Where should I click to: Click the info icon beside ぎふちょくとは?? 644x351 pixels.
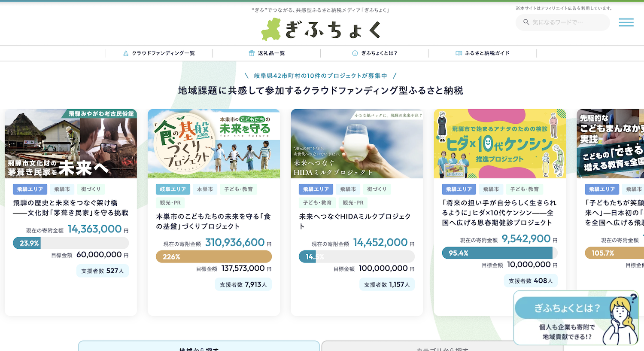[x=355, y=53]
